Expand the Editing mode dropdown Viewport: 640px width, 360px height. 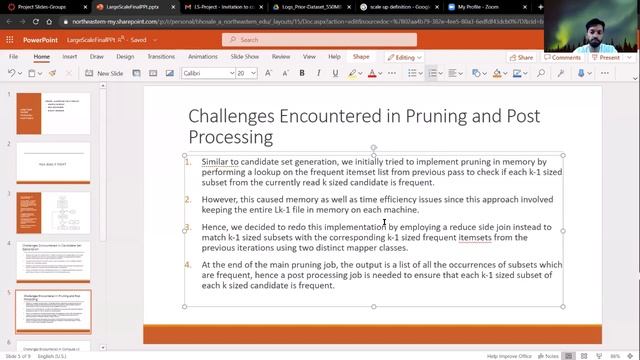(x=419, y=58)
